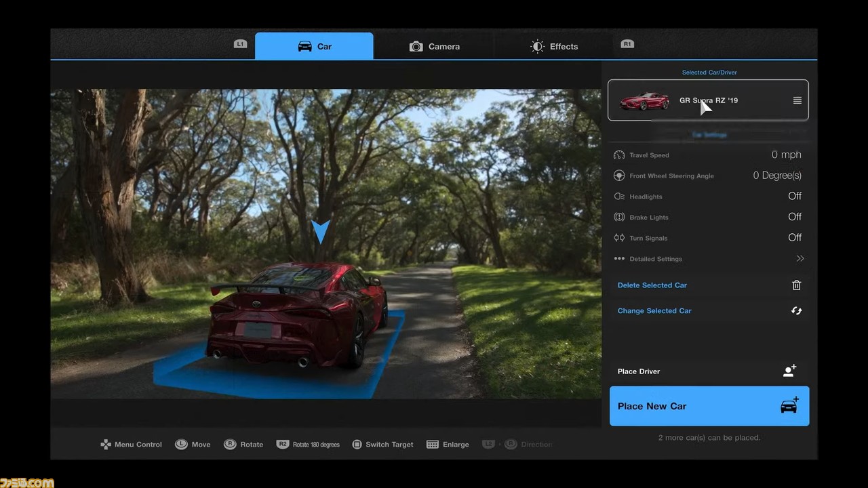Click the car icon in the Car tab
Image resolution: width=868 pixels, height=488 pixels.
tap(305, 46)
